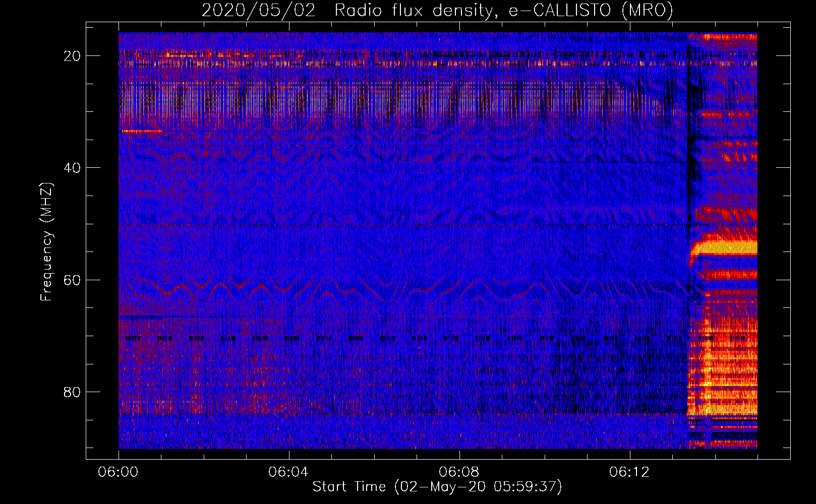The width and height of the screenshot is (816, 504).
Task: Click the 06:04 time tick label
Action: click(x=289, y=472)
